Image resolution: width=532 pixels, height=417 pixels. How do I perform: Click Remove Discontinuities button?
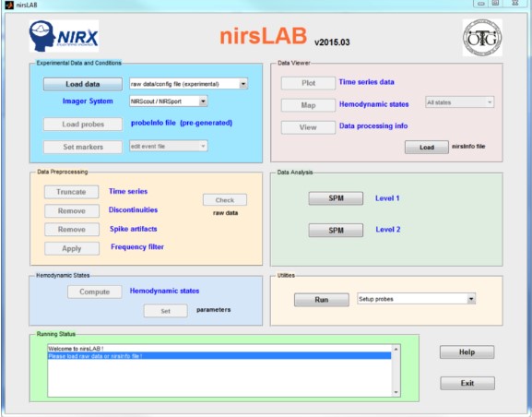(72, 211)
